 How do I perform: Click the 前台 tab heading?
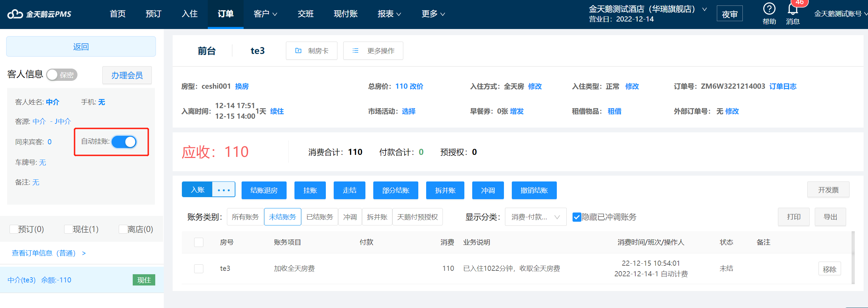207,51
